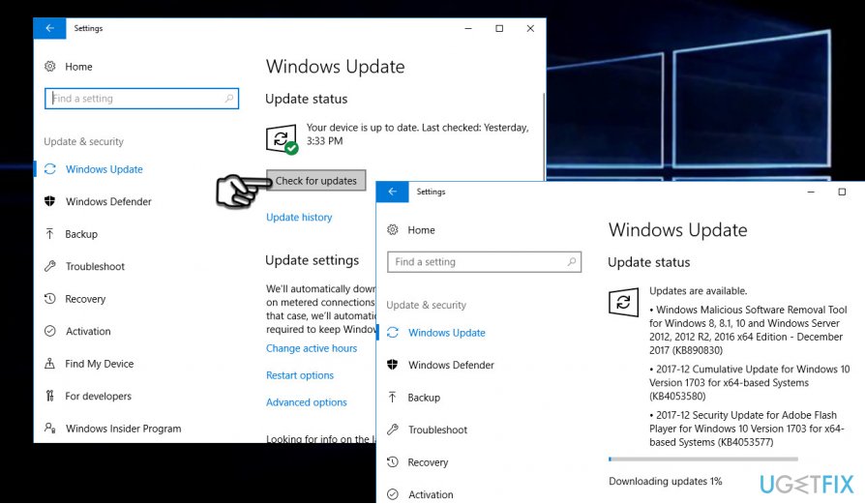This screenshot has width=865, height=504.
Task: Click the Troubleshoot wrench icon in the front window
Action: [x=392, y=430]
